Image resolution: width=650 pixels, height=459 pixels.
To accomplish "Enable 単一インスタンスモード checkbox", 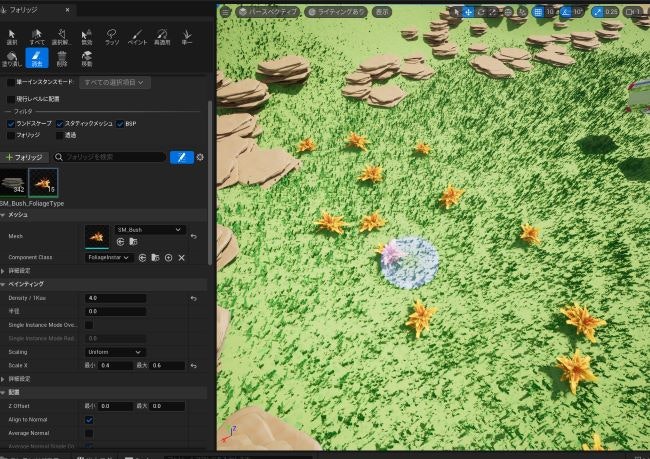I will 11,83.
